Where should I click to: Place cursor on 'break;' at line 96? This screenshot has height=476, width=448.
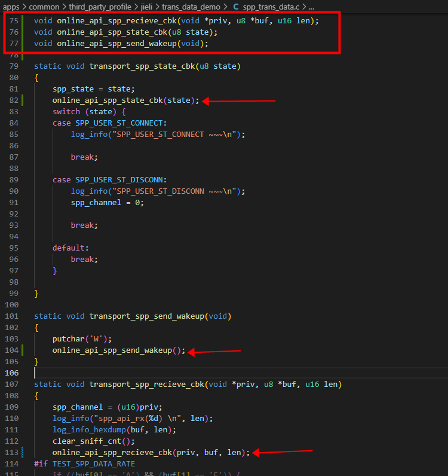tap(84, 260)
